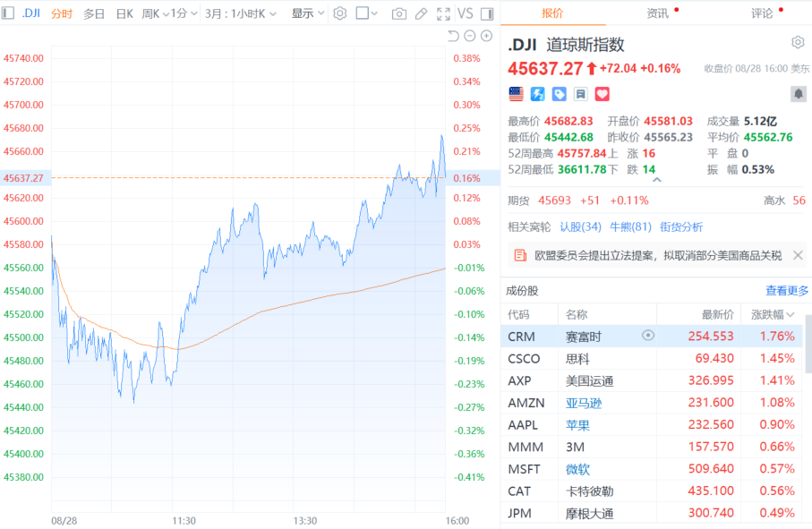812x529 pixels.
Task: Click the blue lightning quick-trade icon
Action: [x=537, y=94]
